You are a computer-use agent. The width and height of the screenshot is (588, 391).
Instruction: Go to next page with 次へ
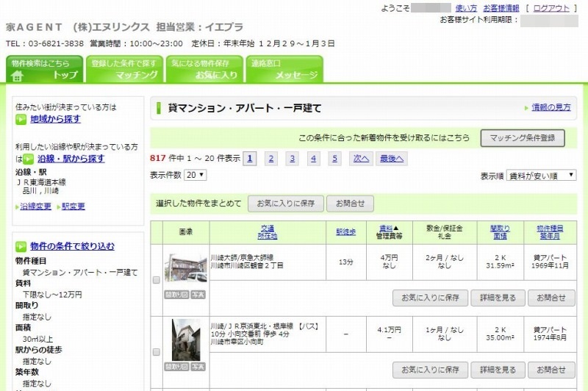361,159
